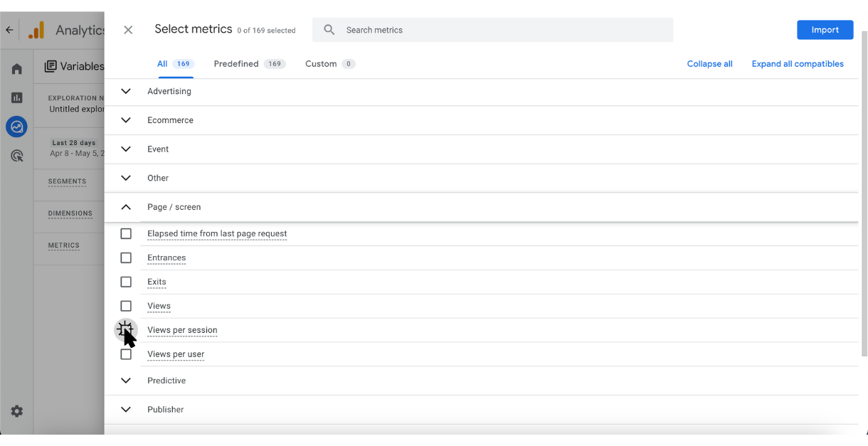The image size is (868, 446).
Task: Click the Expand all compatibles link
Action: point(798,63)
